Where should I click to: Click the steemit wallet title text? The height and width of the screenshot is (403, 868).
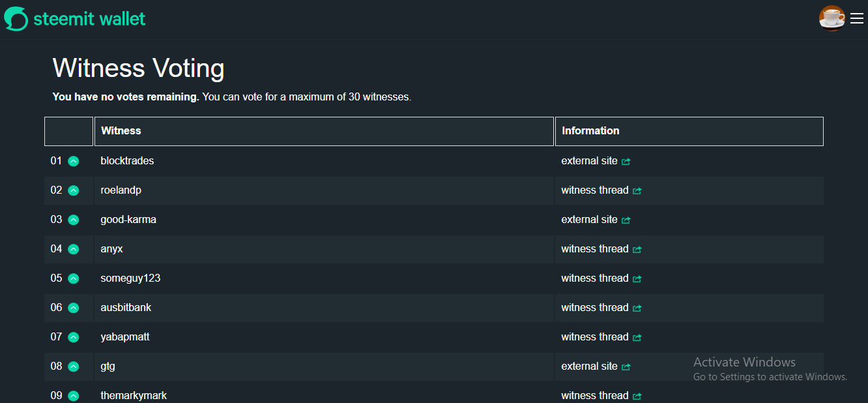(x=89, y=19)
